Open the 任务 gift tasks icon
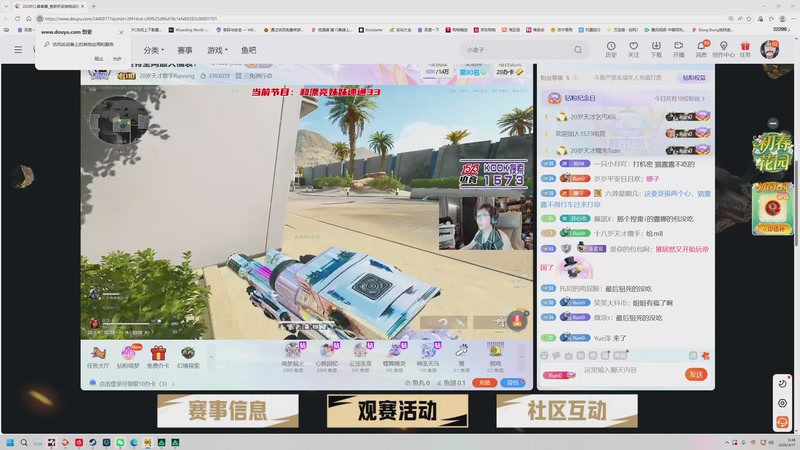The width and height of the screenshot is (800, 450). coord(745,49)
